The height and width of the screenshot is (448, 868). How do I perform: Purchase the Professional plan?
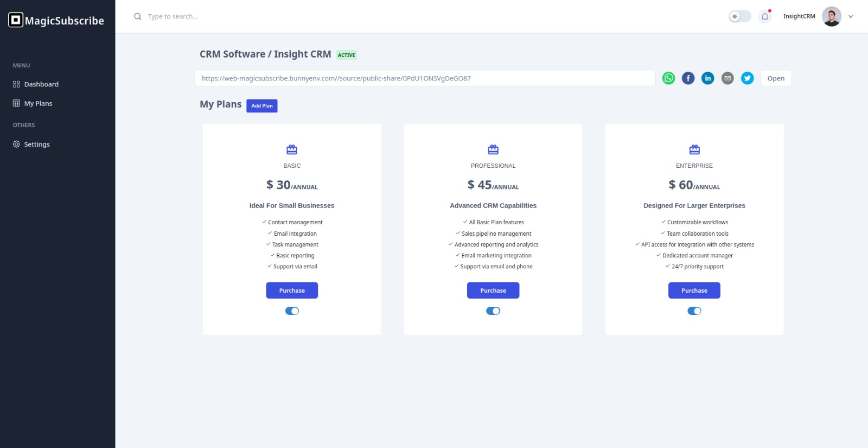493,291
